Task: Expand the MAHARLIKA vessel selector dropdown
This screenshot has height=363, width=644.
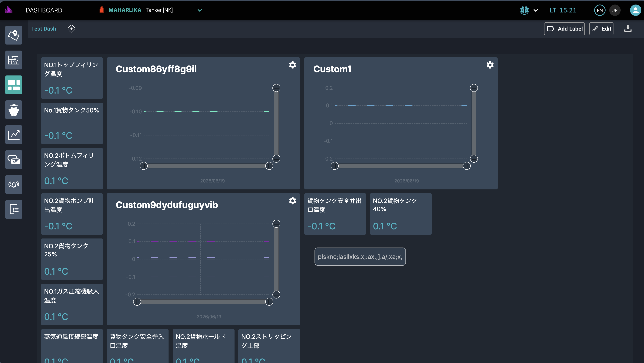Action: pyautogui.click(x=200, y=10)
